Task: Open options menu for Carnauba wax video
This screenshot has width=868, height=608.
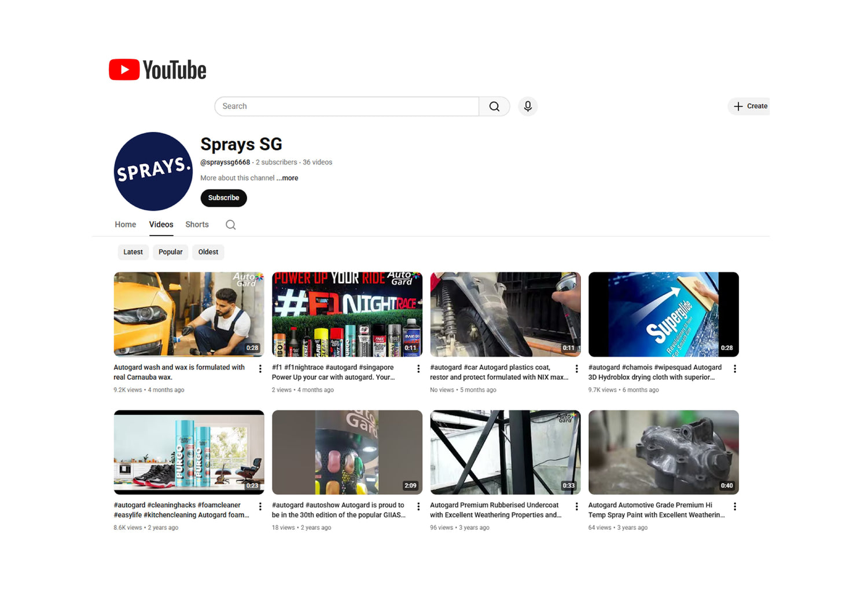Action: tap(260, 369)
